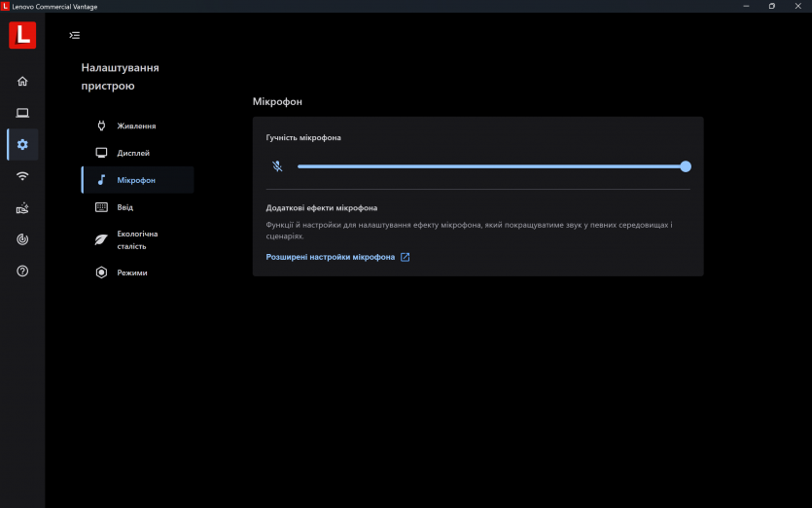This screenshot has height=508, width=812.
Task: Mute the microphone via crossed-mic icon
Action: tap(277, 166)
